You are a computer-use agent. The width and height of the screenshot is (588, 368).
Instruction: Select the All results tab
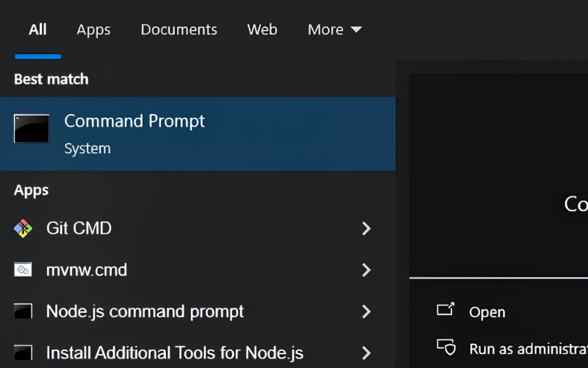point(37,29)
